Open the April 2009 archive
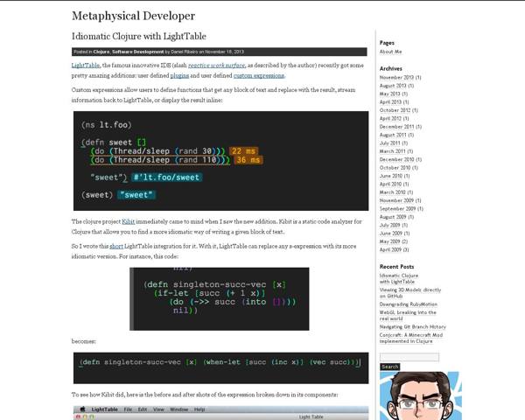 click(395, 250)
